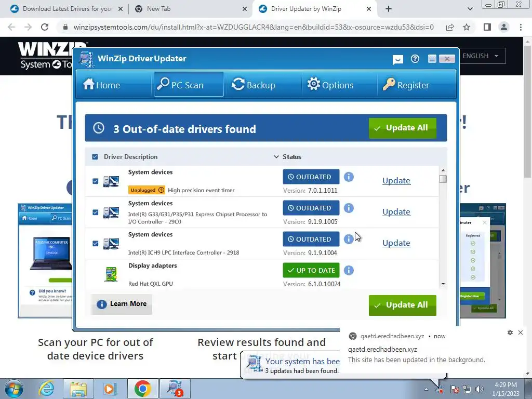The width and height of the screenshot is (532, 399).
Task: Open notification settings gear icon
Action: pos(510,332)
